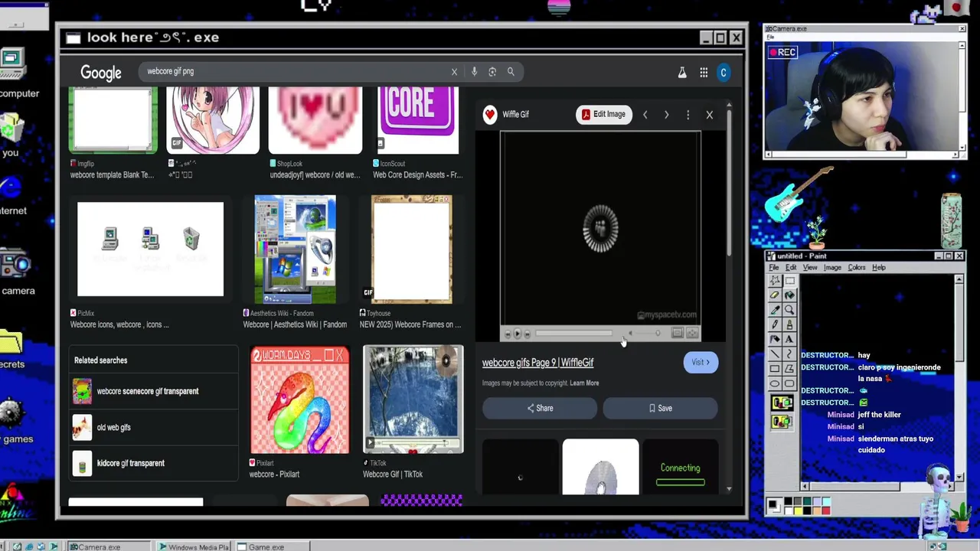Click the Edit Image button
Screen dimensions: 980x551
click(604, 115)
